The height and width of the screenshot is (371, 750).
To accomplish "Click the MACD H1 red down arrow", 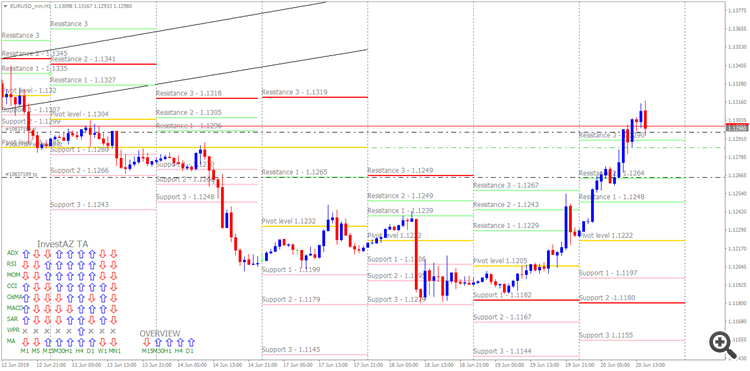I will coord(70,309).
